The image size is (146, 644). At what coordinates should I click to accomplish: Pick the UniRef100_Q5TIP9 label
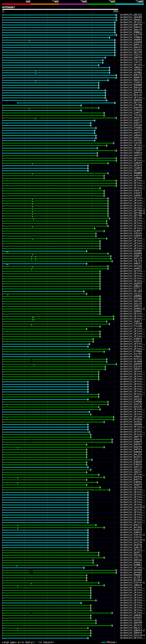pyautogui.click(x=131, y=103)
